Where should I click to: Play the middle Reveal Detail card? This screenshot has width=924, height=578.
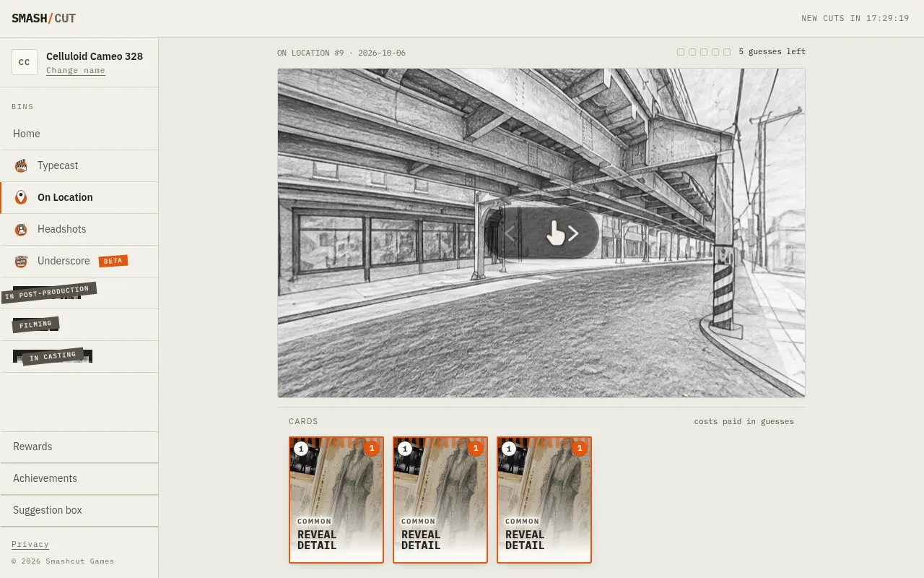(x=440, y=500)
